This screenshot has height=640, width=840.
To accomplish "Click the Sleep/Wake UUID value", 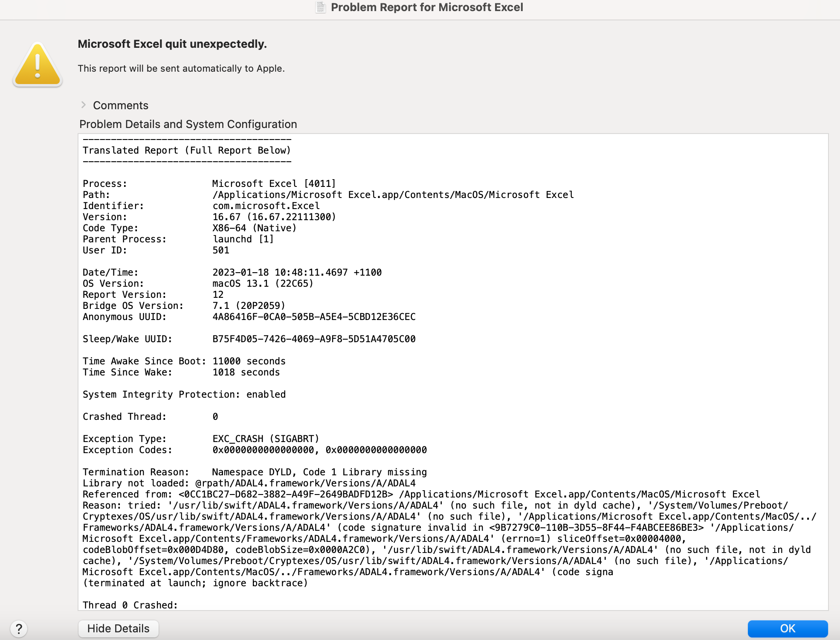I will (314, 339).
